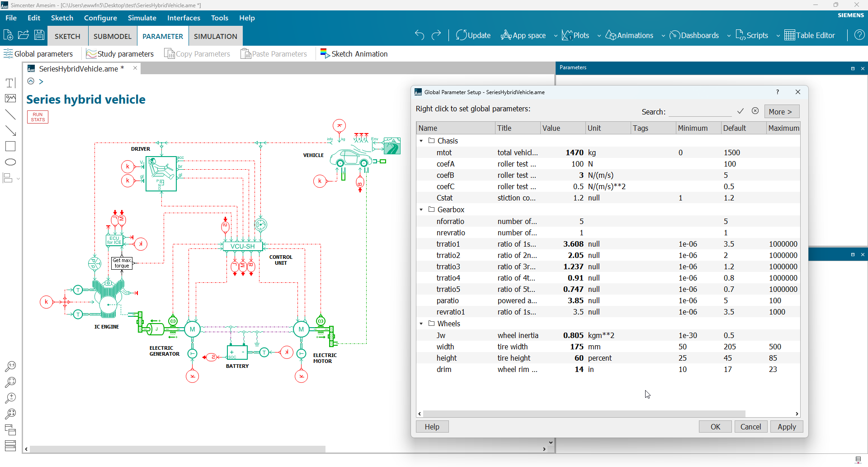This screenshot has height=467, width=868.
Task: Click the Name column header
Action: 456,128
